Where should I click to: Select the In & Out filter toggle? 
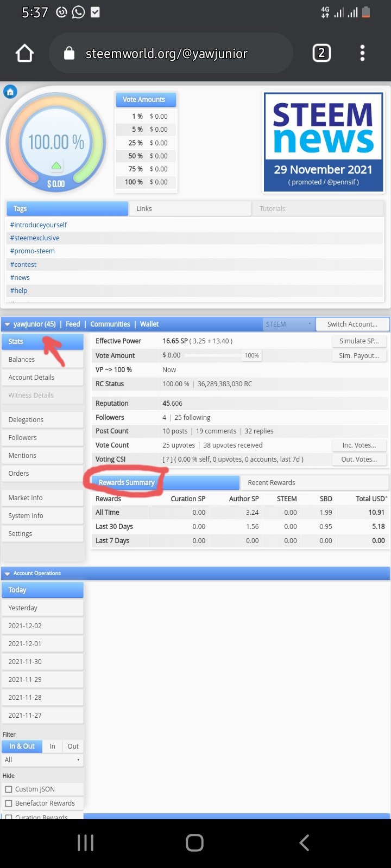tap(22, 746)
